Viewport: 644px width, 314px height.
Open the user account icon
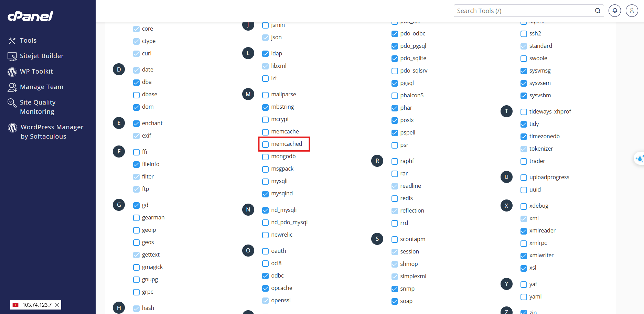(x=632, y=11)
